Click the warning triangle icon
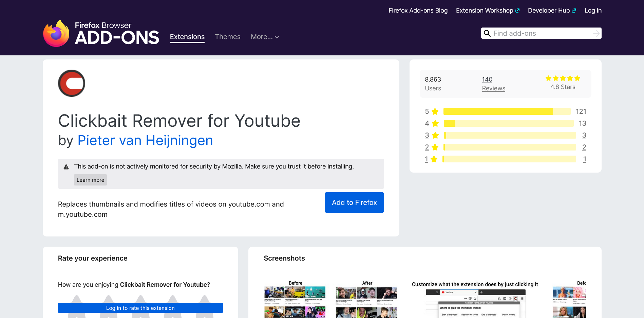The height and width of the screenshot is (318, 644). (x=66, y=167)
